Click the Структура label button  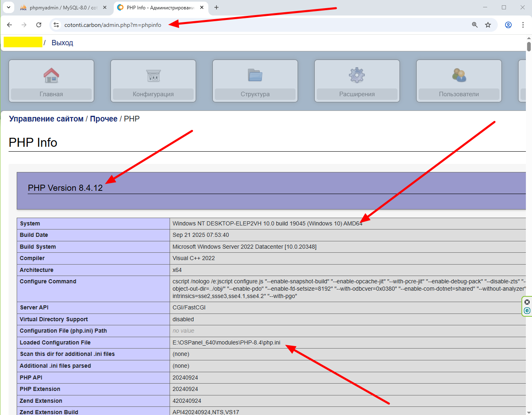[255, 94]
